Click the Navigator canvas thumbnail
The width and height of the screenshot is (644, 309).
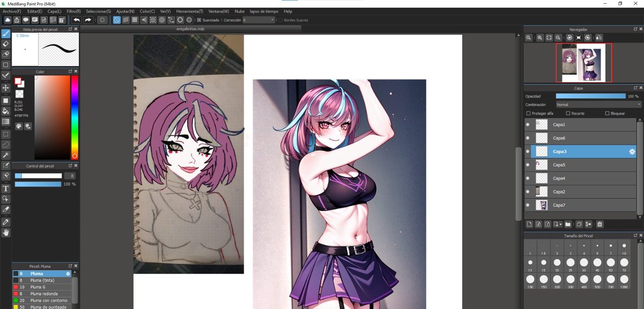click(584, 62)
